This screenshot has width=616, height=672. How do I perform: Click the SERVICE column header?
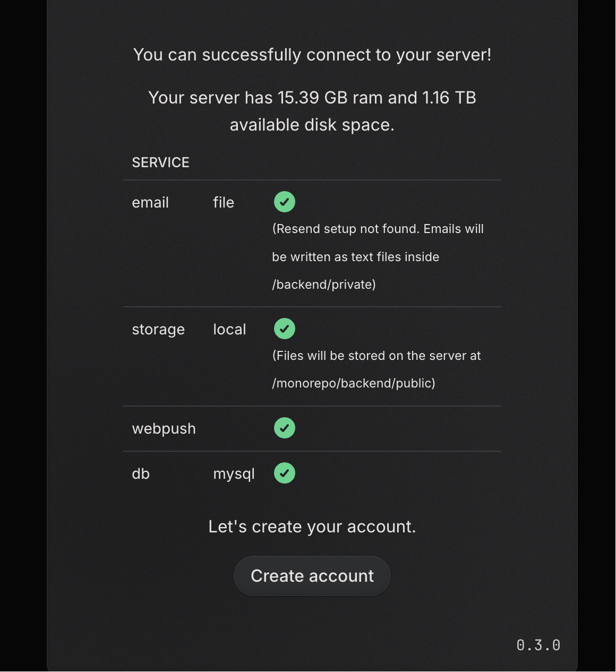(x=161, y=162)
